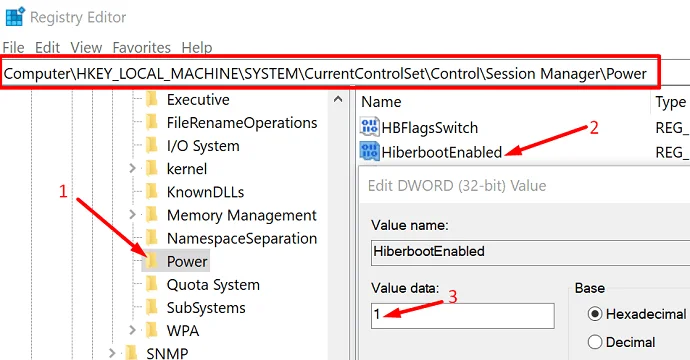Select the I/O System folder icon

[x=152, y=146]
